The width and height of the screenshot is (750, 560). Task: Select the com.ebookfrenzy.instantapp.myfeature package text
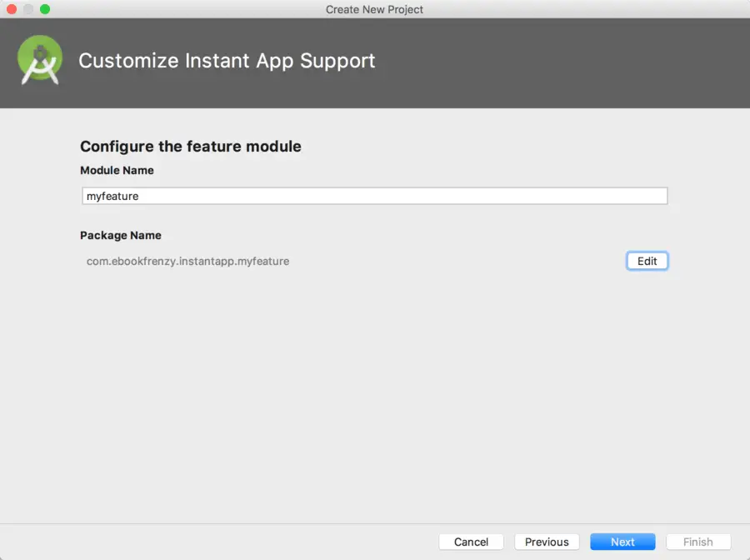tap(187, 261)
